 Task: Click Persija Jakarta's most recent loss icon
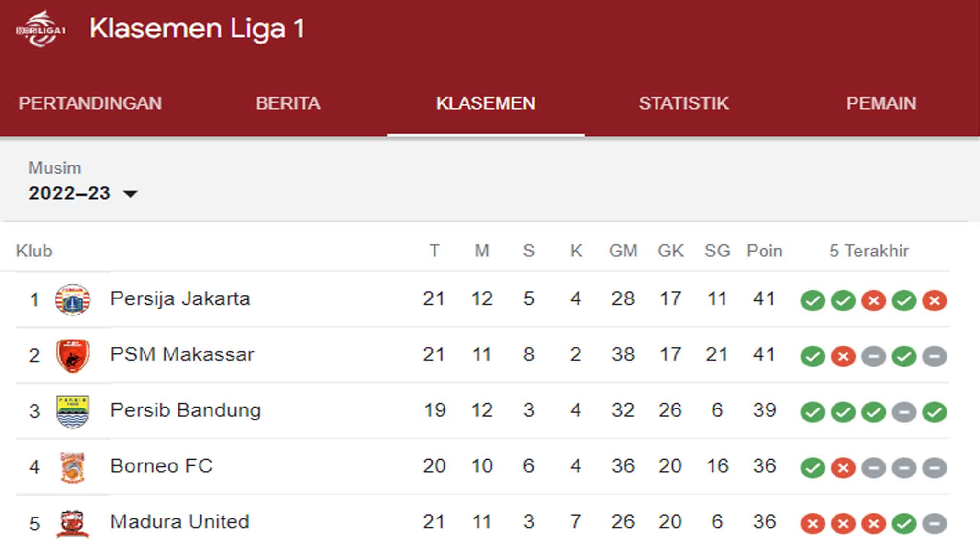pyautogui.click(x=934, y=301)
